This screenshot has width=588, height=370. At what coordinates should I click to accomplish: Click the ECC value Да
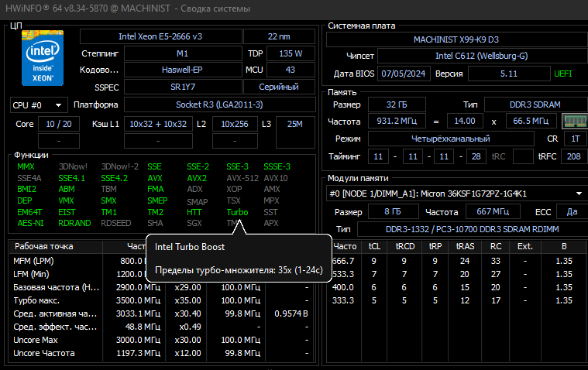point(573,211)
